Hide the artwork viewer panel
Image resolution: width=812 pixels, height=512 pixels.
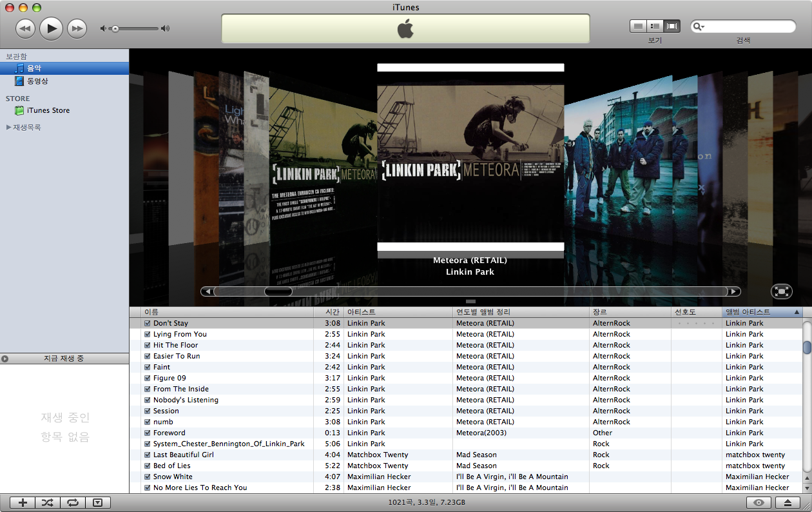click(98, 503)
